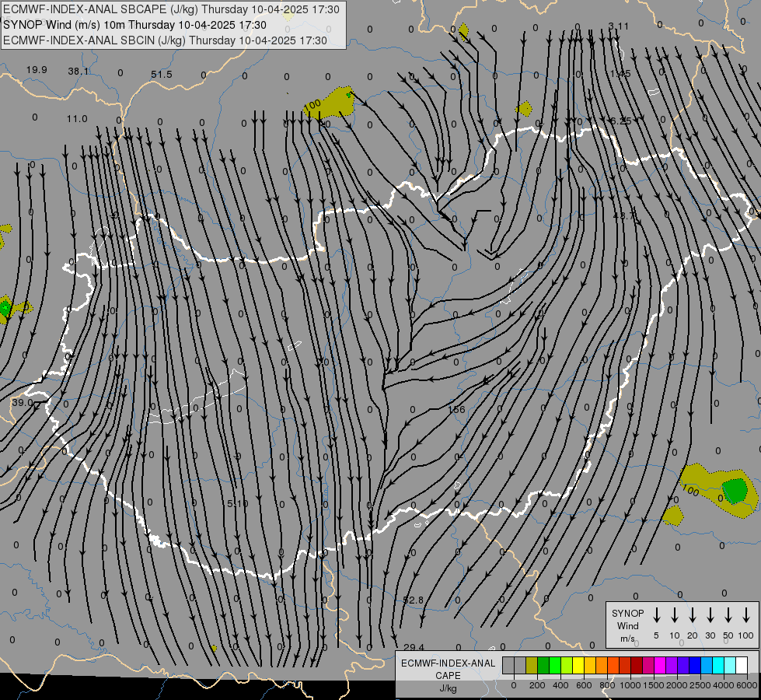Image resolution: width=761 pixels, height=700 pixels.
Task: Click the 38.1 value on the map
Action: [79, 72]
